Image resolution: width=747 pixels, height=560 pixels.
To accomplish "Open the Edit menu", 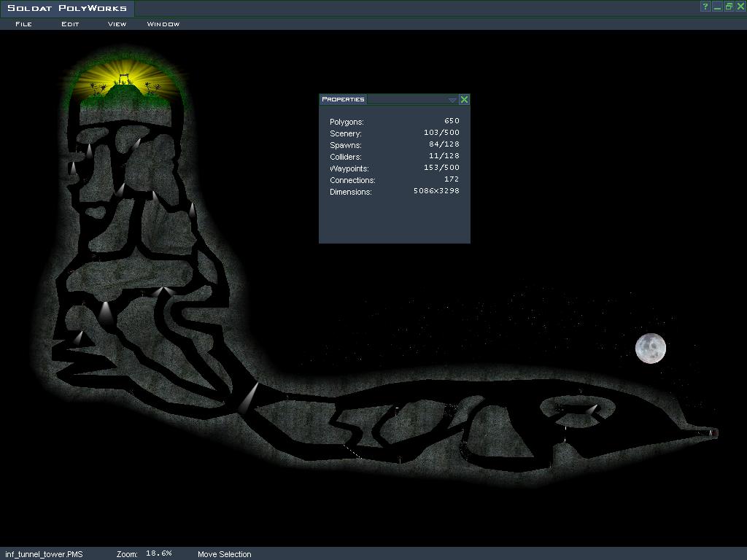I will (x=70, y=24).
